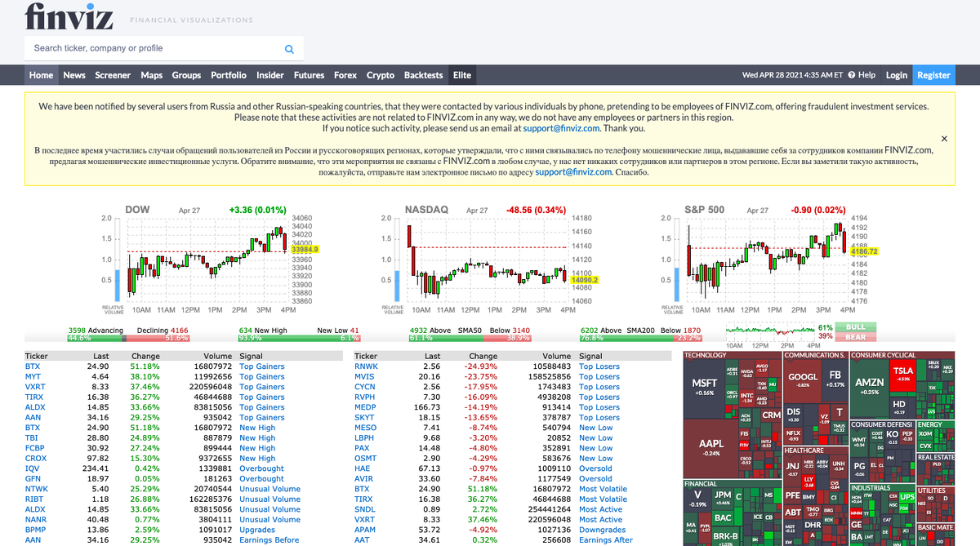Click the GOOGL tile in heatmap
Image resolution: width=980 pixels, height=546 pixels.
pos(802,380)
